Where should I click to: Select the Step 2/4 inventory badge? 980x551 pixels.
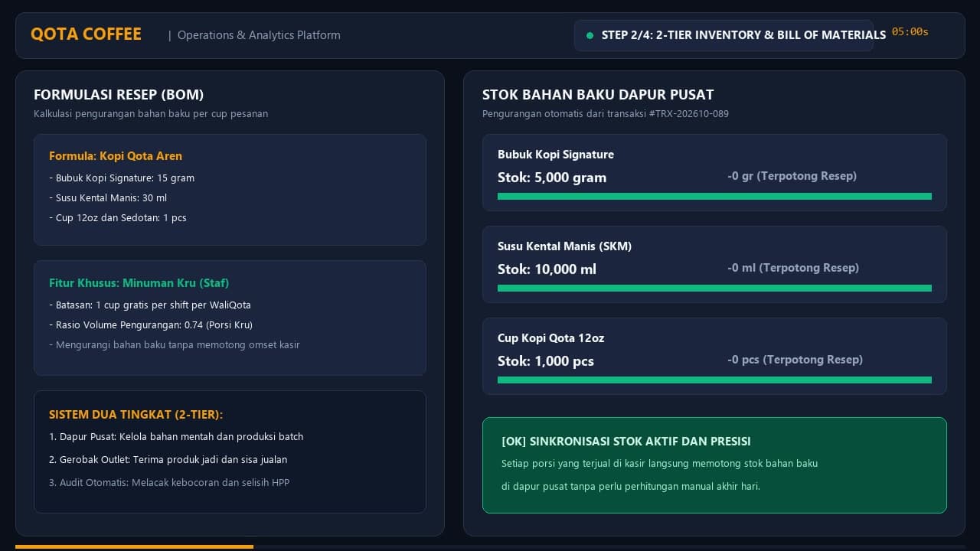tap(724, 35)
